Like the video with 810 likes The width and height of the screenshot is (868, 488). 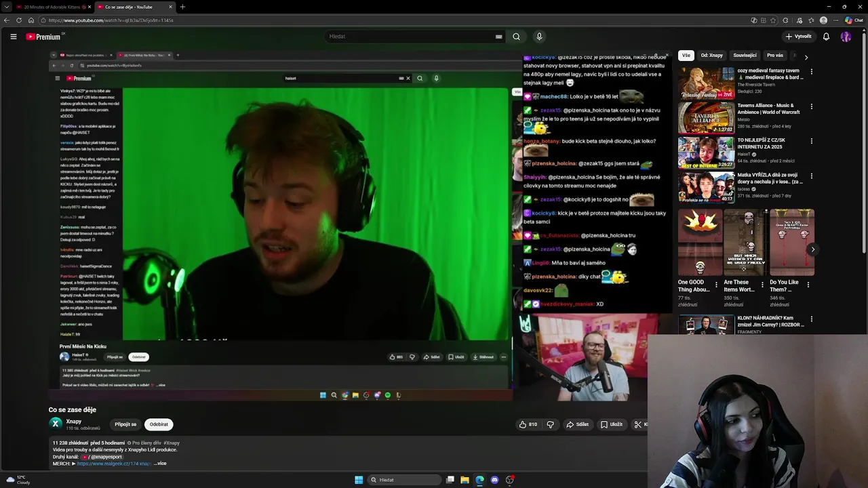tap(528, 424)
